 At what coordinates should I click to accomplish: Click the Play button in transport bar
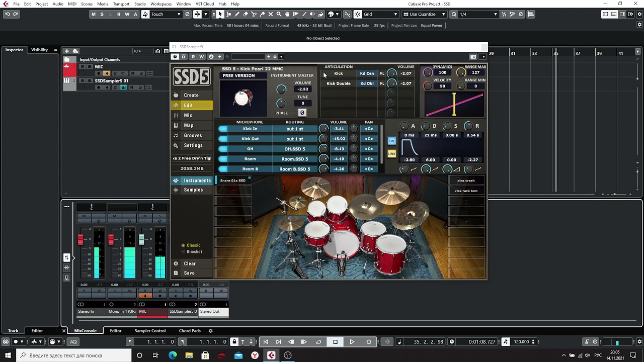[x=352, y=342]
